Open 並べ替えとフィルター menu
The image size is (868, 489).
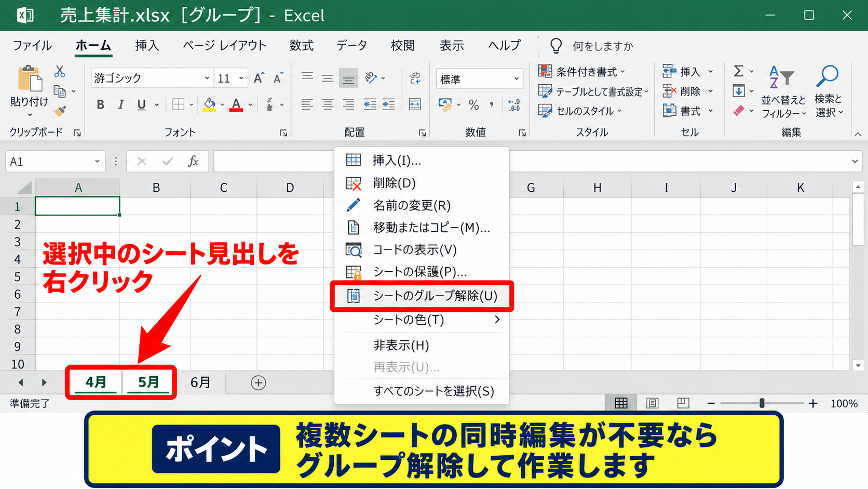(x=783, y=92)
